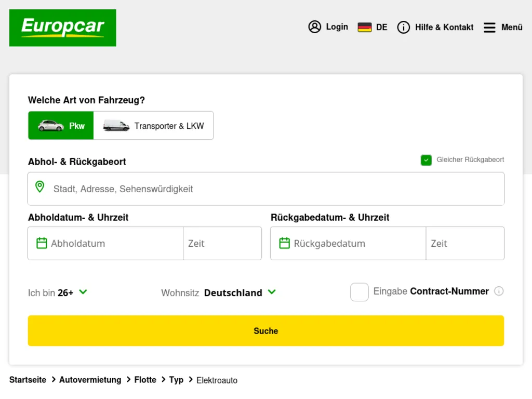Click the Europcar logo
The image size is (532, 399).
(62, 28)
